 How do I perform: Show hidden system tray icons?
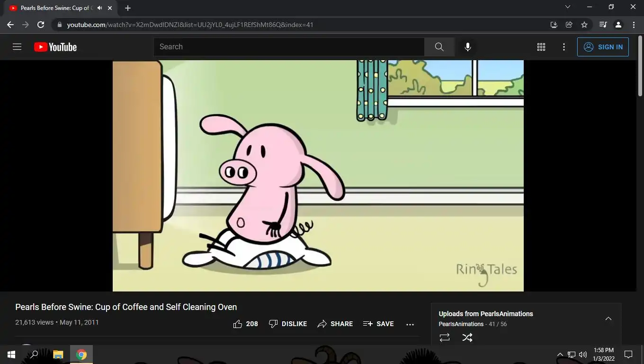pyautogui.click(x=560, y=355)
